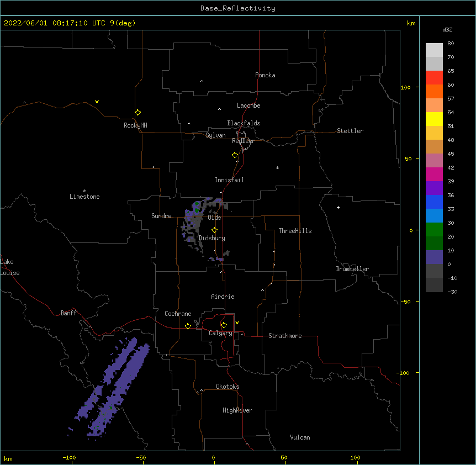This screenshot has height=465, width=476.
Task: Click the white swatch beside 80 dBZ
Action: pyautogui.click(x=434, y=50)
